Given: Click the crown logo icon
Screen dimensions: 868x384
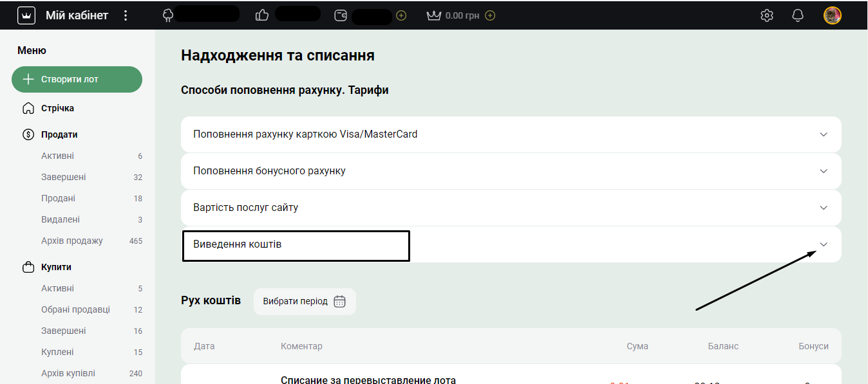Looking at the screenshot, I should (x=26, y=15).
